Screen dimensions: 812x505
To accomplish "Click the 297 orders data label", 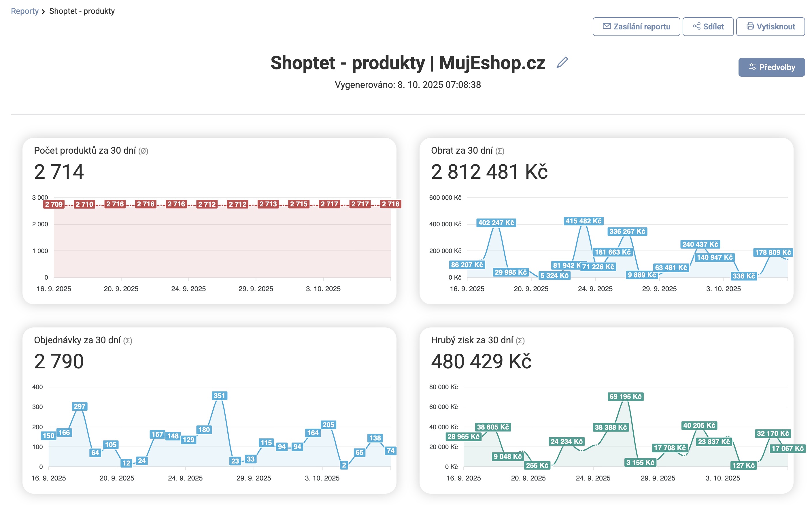I will (x=80, y=406).
